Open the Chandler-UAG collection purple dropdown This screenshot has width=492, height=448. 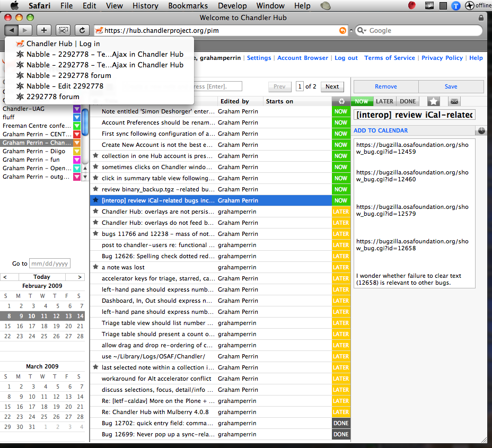coord(77,109)
